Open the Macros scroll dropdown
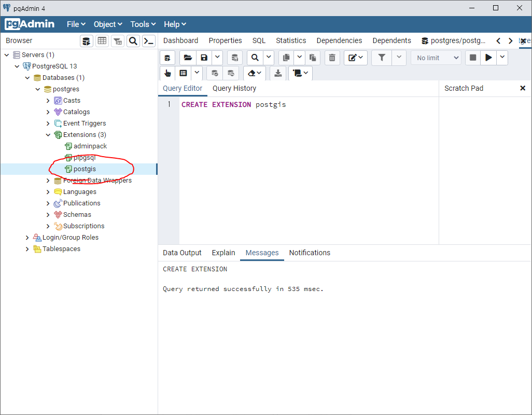Screen dimensions: 532x415 [300, 73]
